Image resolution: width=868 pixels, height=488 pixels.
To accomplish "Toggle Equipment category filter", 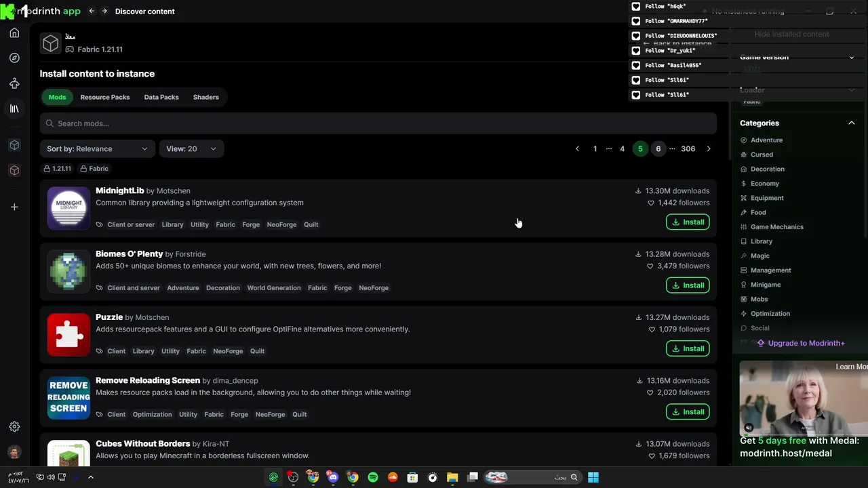I will [762, 198].
